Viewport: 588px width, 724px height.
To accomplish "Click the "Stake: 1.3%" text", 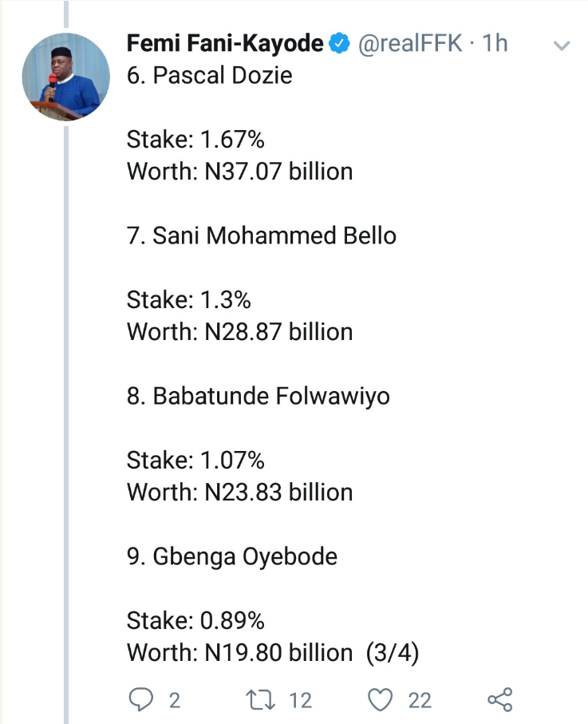I will pyautogui.click(x=189, y=300).
